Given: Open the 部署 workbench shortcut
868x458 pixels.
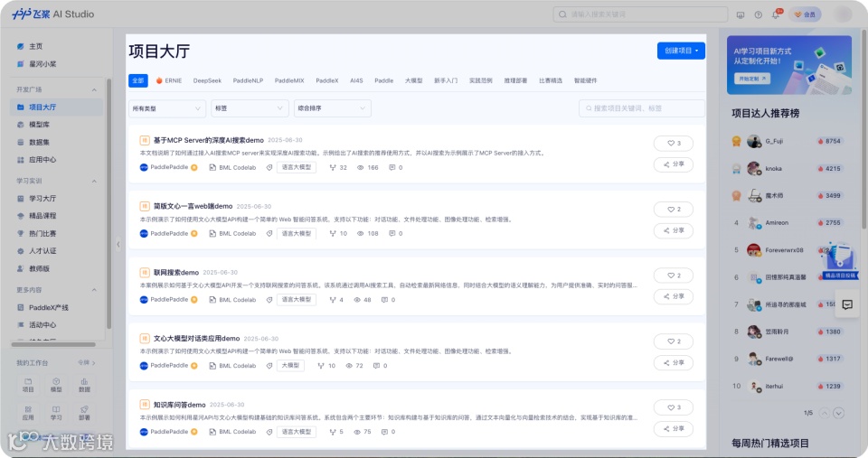Looking at the screenshot, I should click(84, 413).
